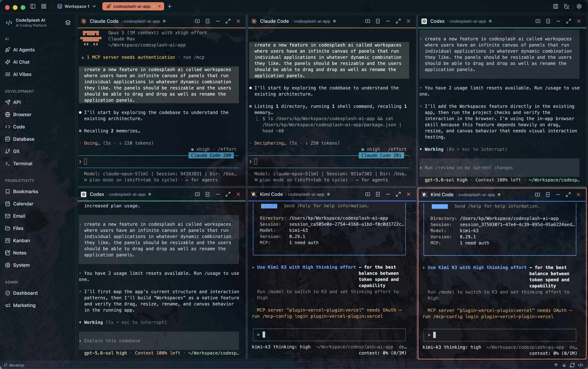This screenshot has width=588, height=369.
Task: Click the develop branch in the status bar
Action: (x=14, y=365)
